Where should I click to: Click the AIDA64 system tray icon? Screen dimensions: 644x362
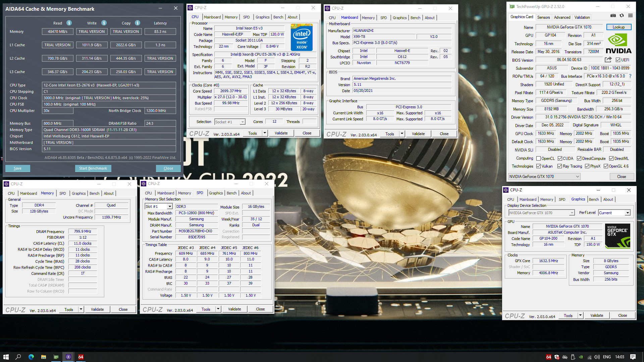coord(548,357)
